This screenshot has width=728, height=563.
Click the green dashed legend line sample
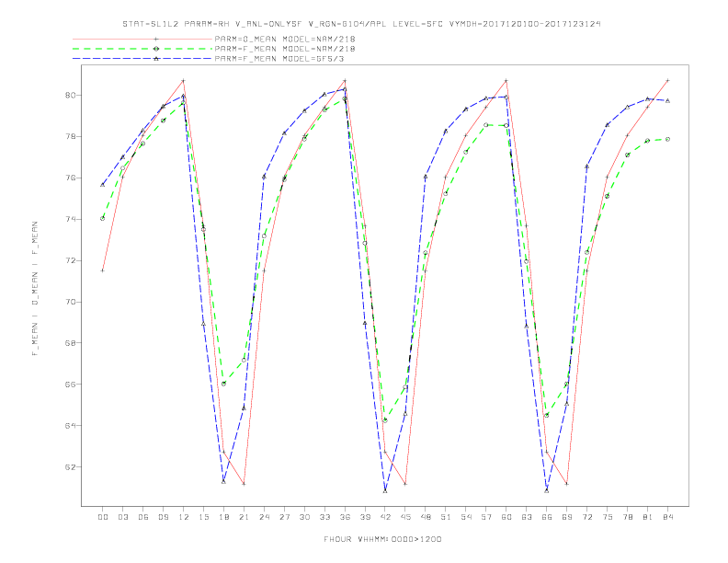click(x=142, y=49)
